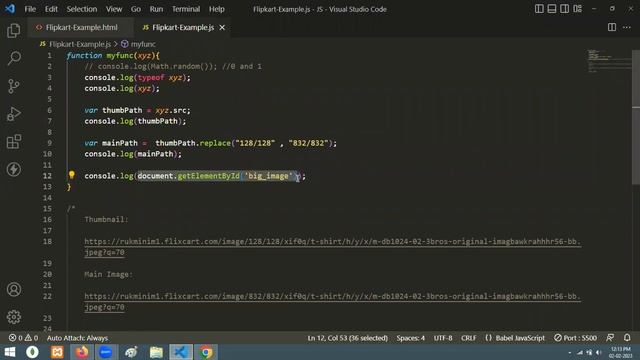
Task: Close the Flipkart-Example.js tab
Action: (x=222, y=27)
